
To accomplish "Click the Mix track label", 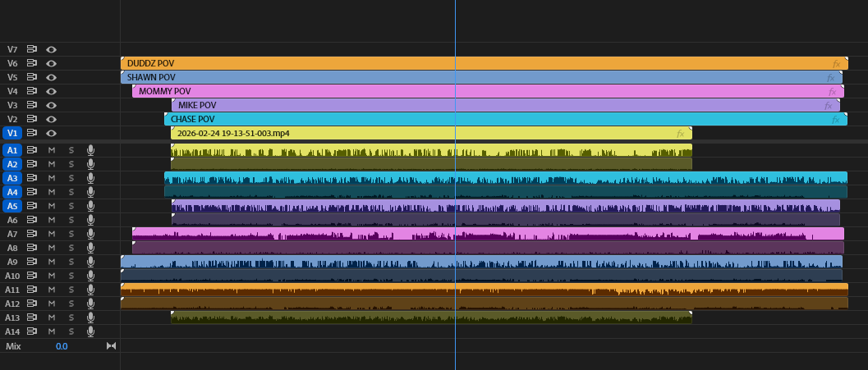I will point(13,345).
